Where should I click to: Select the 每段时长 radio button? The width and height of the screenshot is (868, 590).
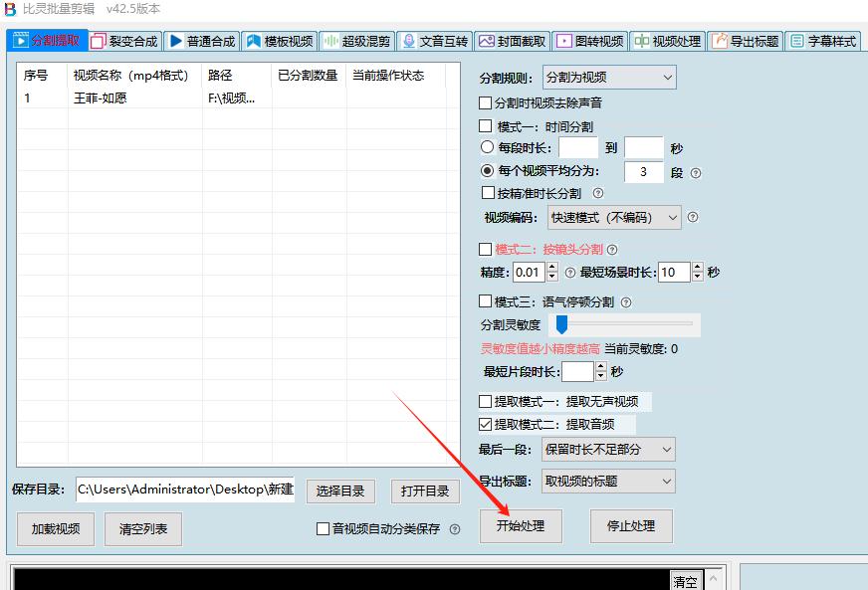(x=486, y=147)
